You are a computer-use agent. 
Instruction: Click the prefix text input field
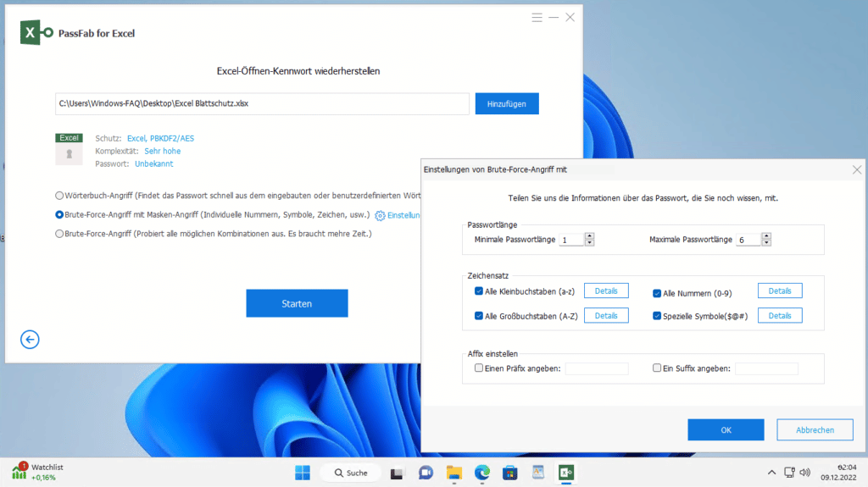click(597, 368)
